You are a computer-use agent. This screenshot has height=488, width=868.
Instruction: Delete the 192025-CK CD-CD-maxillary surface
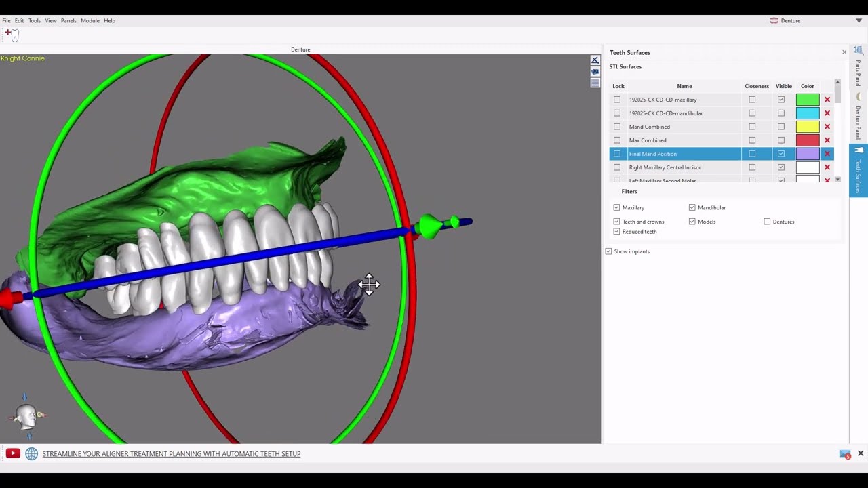[827, 100]
